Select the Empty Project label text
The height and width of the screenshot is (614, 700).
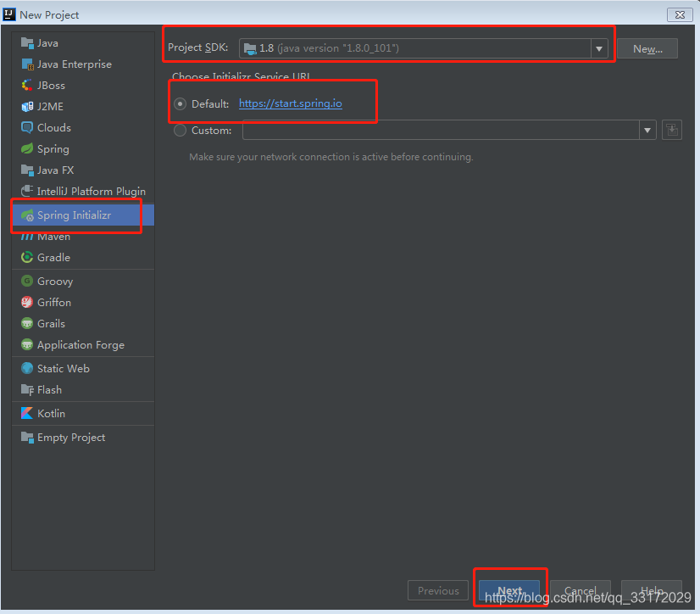(x=71, y=438)
